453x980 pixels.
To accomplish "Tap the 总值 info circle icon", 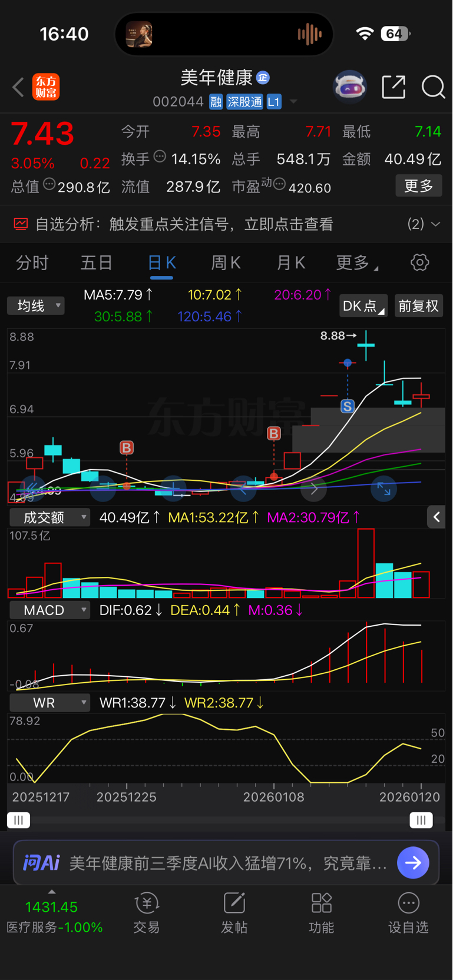I will click(49, 185).
